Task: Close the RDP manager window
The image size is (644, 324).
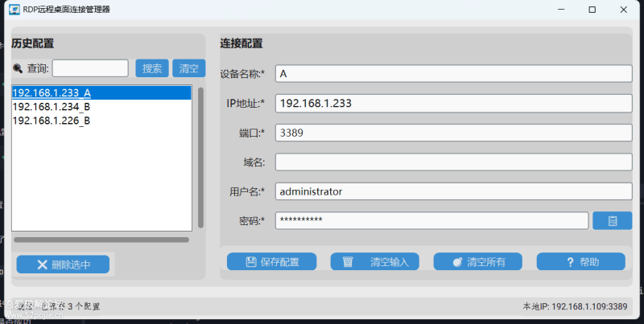Action: (623, 10)
